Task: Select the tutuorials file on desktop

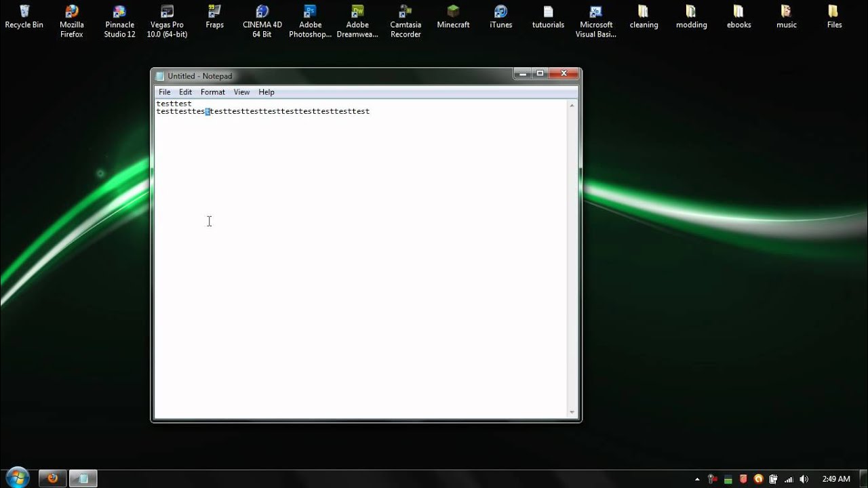Action: tap(548, 18)
